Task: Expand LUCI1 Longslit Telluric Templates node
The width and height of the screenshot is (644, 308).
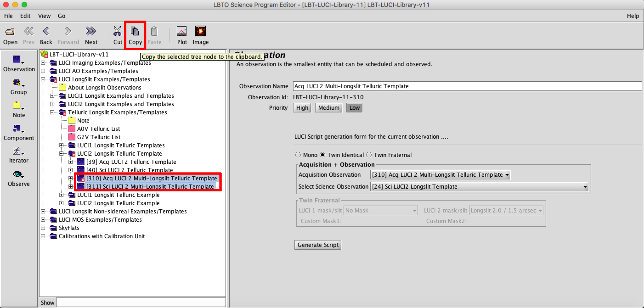Action: [x=61, y=145]
